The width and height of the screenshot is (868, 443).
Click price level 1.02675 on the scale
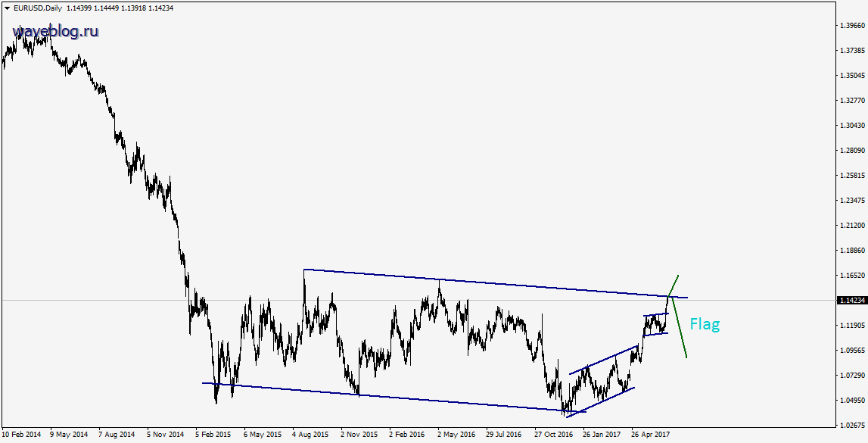pos(851,426)
